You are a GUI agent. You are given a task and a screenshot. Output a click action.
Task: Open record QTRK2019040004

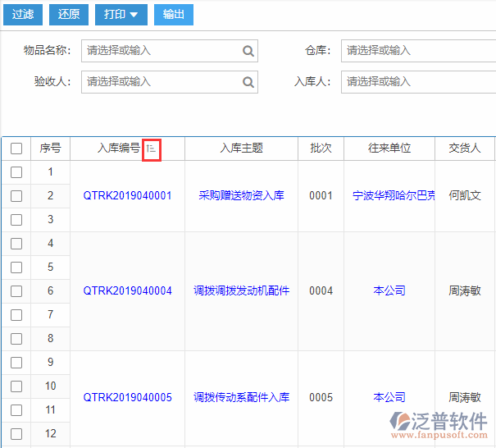click(x=127, y=291)
